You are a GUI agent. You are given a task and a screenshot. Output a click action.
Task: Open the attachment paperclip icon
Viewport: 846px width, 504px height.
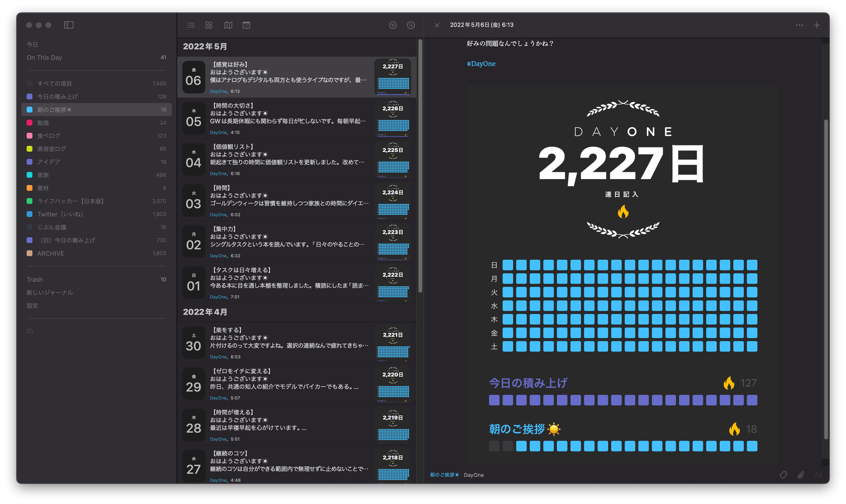click(801, 475)
